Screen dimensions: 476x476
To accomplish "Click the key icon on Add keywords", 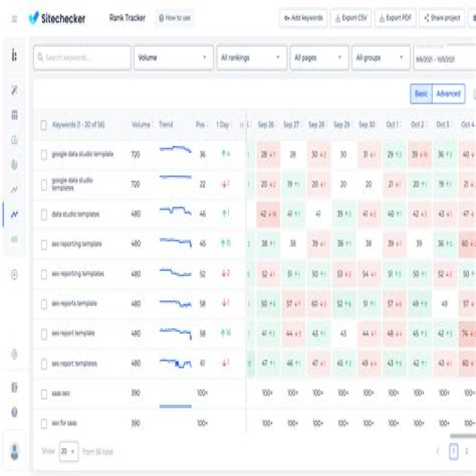I will (287, 18).
